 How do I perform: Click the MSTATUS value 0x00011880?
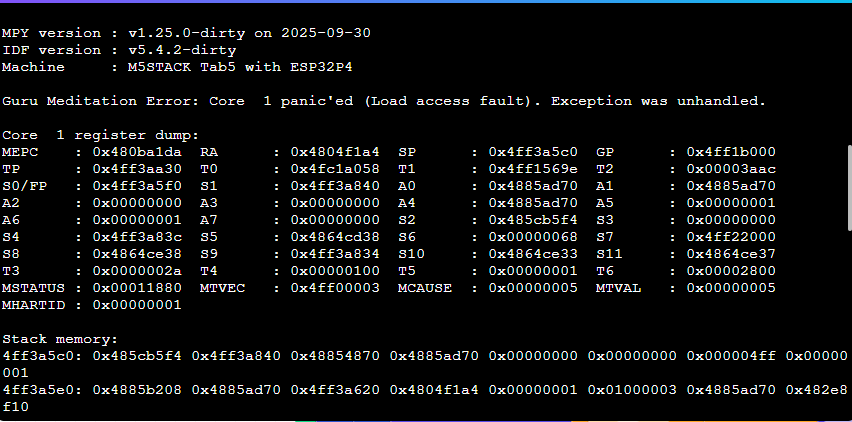click(136, 288)
